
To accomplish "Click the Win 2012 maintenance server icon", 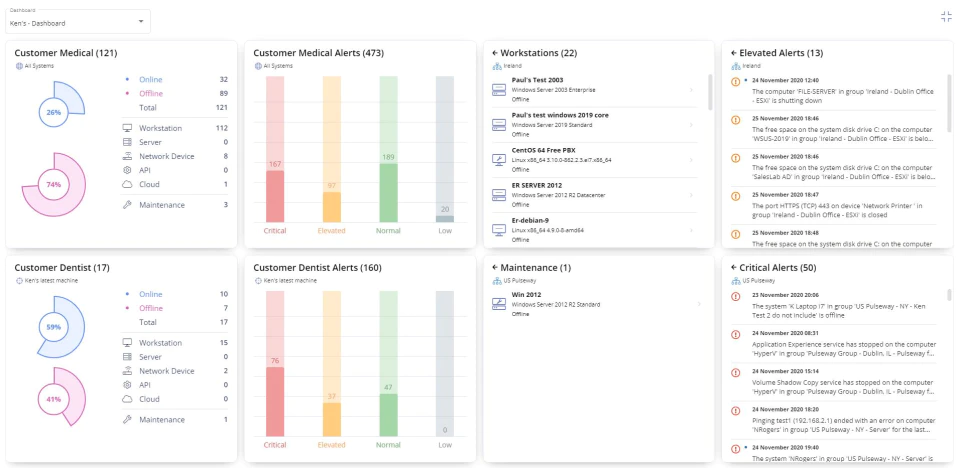I will pyautogui.click(x=498, y=304).
